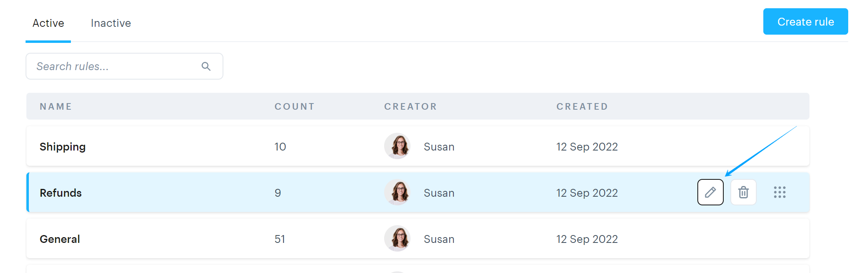This screenshot has height=273, width=868.
Task: Click Susan's avatar in the Shipping row
Action: click(397, 146)
